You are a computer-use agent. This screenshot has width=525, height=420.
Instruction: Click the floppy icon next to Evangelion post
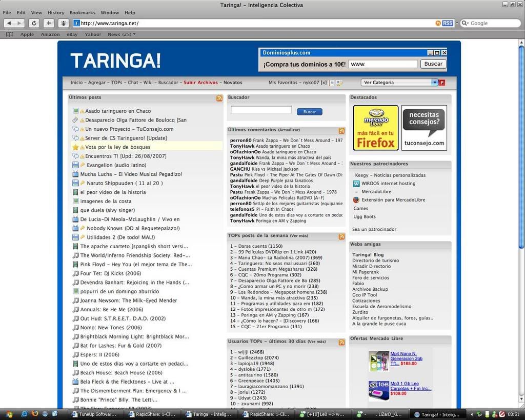75,165
